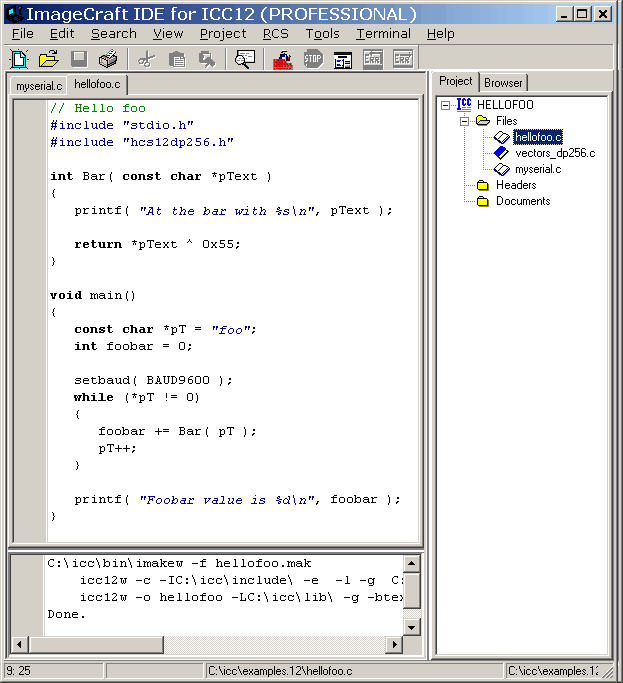Select vectors_dp256.c in the project tree

pos(555,153)
